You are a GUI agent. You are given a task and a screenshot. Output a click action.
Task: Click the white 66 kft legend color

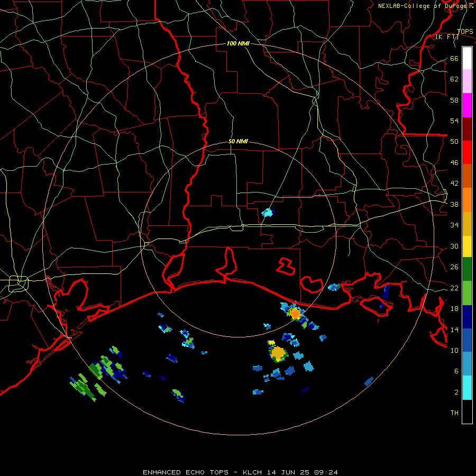pyautogui.click(x=467, y=58)
